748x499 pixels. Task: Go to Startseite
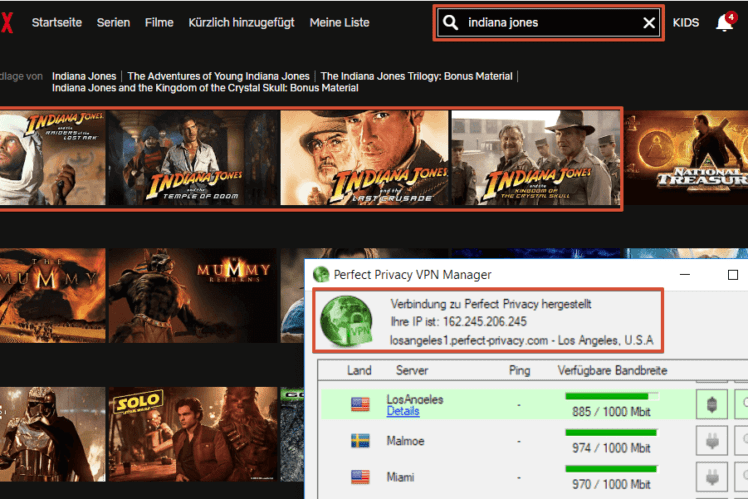pos(57,22)
